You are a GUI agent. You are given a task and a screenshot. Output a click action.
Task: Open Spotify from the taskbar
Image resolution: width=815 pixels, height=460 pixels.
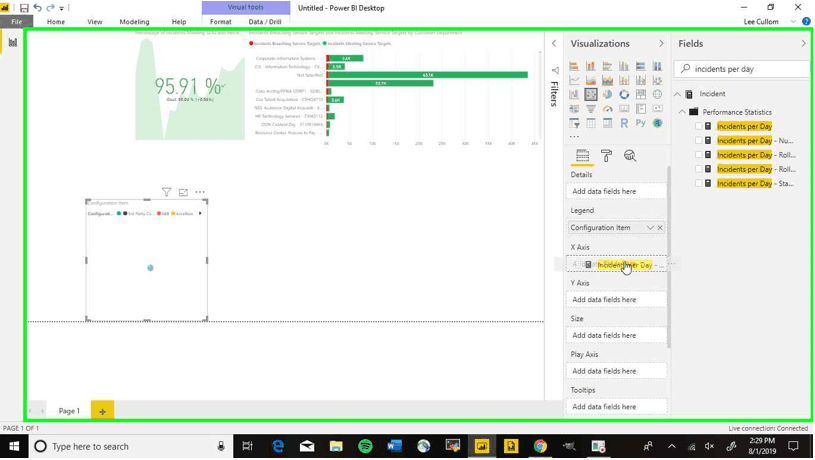point(365,446)
